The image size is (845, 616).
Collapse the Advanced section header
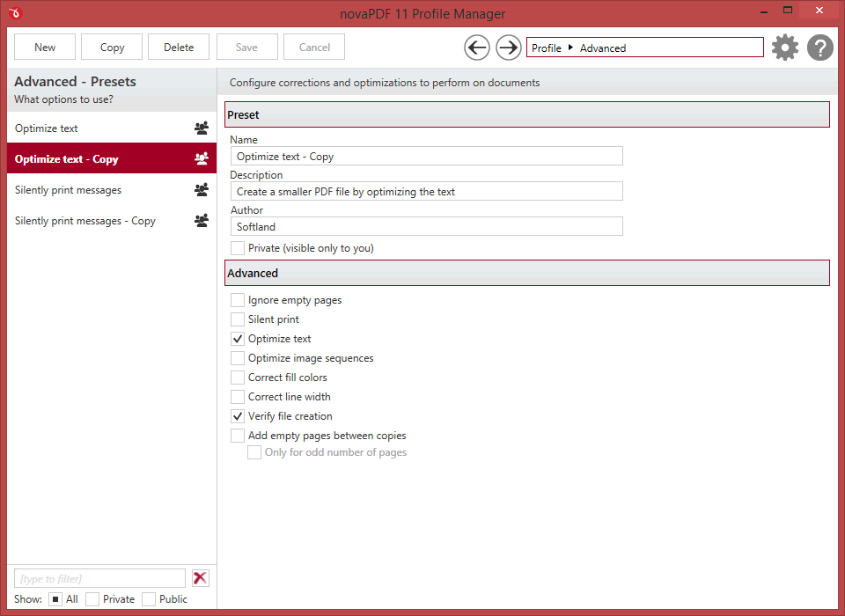(526, 273)
